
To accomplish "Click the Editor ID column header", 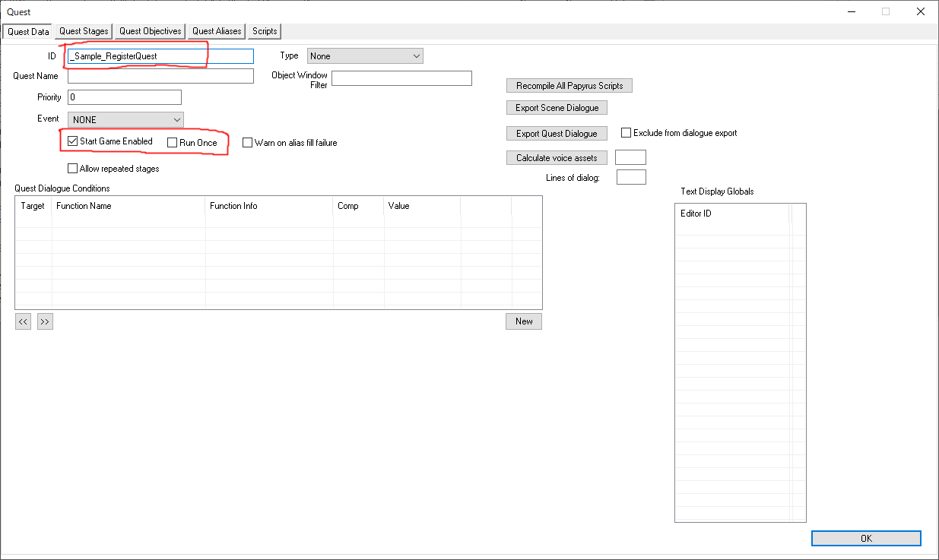I will [732, 214].
